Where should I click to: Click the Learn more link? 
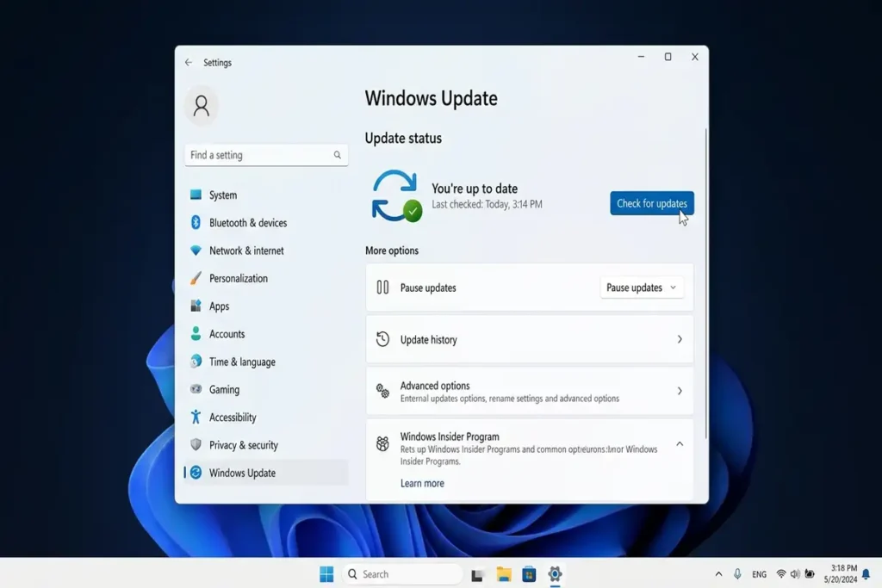coord(422,483)
